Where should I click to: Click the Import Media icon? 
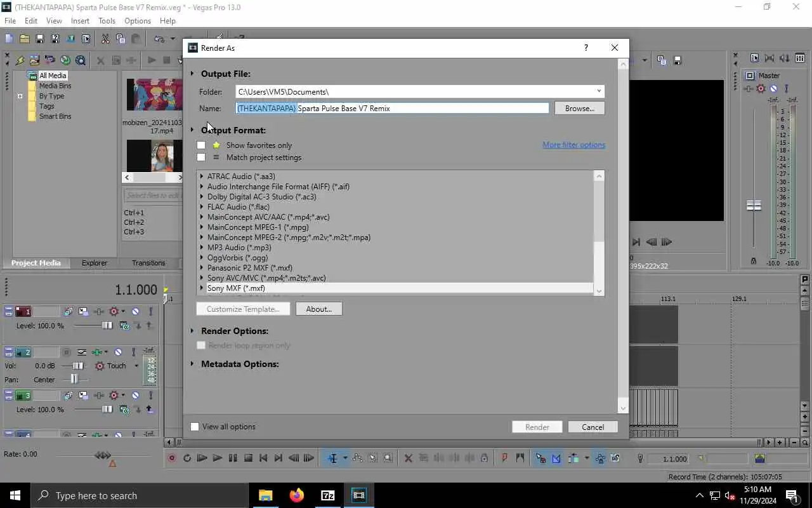pyautogui.click(x=35, y=60)
